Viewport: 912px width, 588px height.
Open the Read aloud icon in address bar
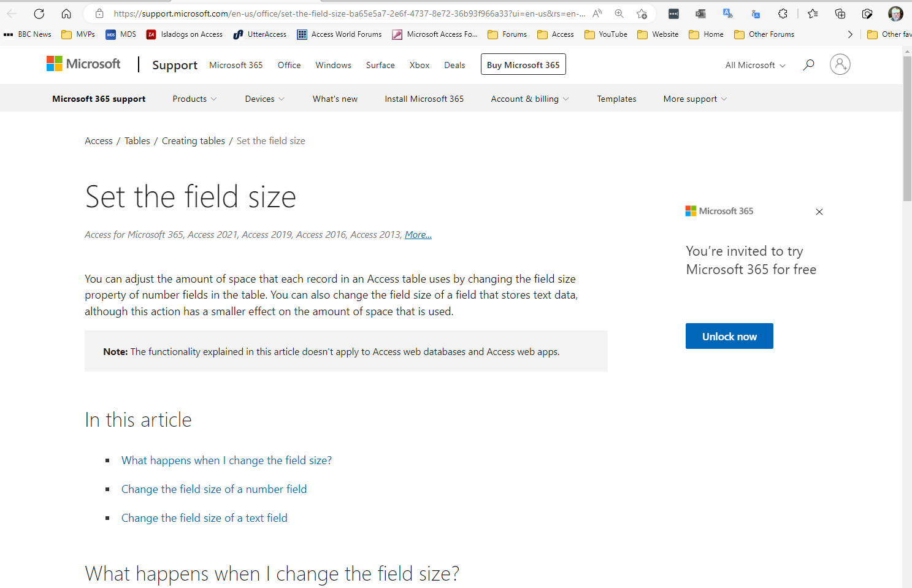tap(597, 13)
